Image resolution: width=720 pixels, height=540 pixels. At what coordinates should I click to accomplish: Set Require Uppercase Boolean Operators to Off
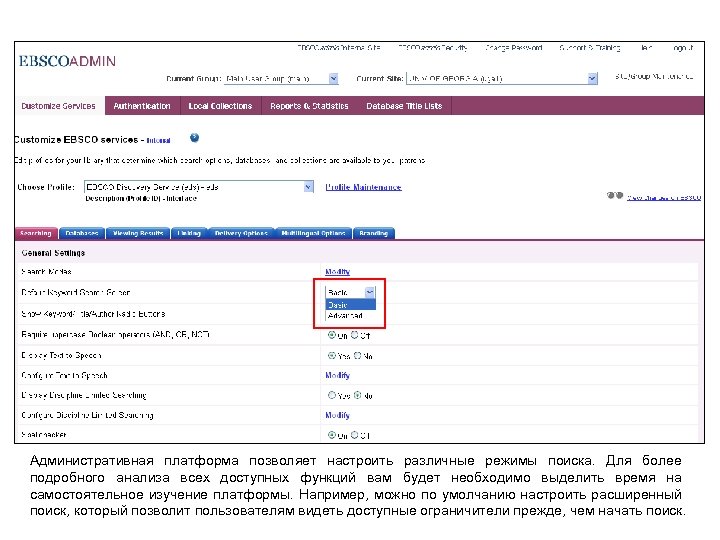click(x=354, y=335)
